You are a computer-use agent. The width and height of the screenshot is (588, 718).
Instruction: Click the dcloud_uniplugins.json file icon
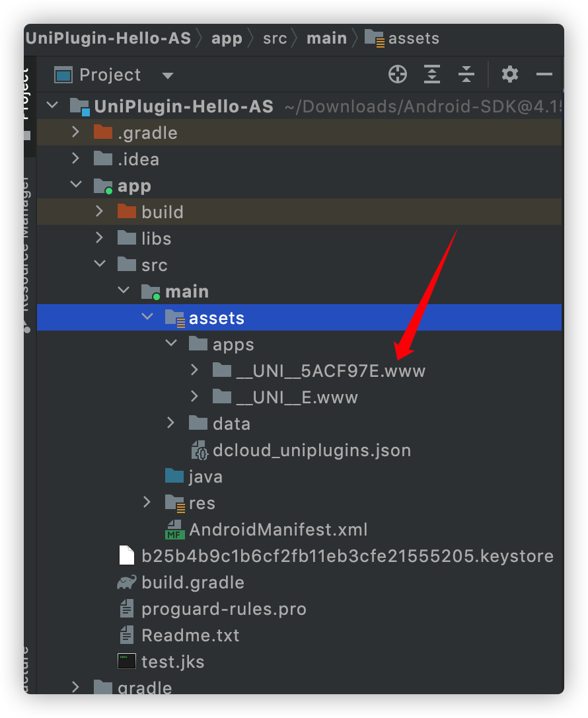[x=200, y=450]
